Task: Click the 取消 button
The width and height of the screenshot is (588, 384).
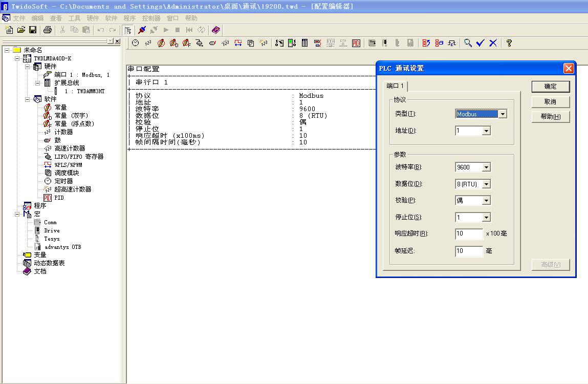Action: [x=550, y=102]
